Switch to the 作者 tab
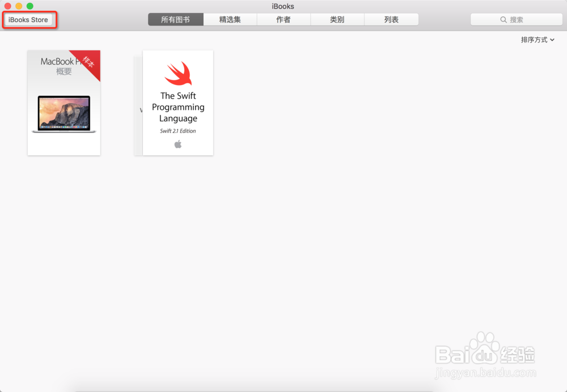 [x=283, y=19]
